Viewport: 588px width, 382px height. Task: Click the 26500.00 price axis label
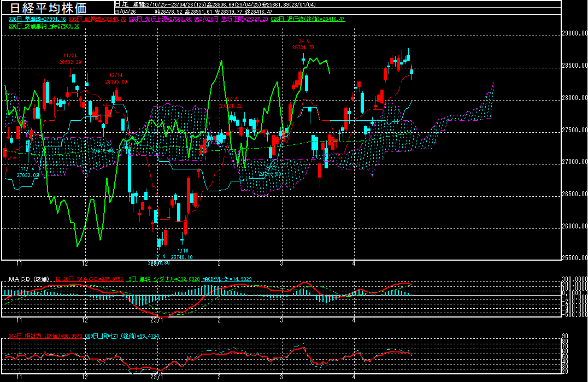(x=575, y=194)
